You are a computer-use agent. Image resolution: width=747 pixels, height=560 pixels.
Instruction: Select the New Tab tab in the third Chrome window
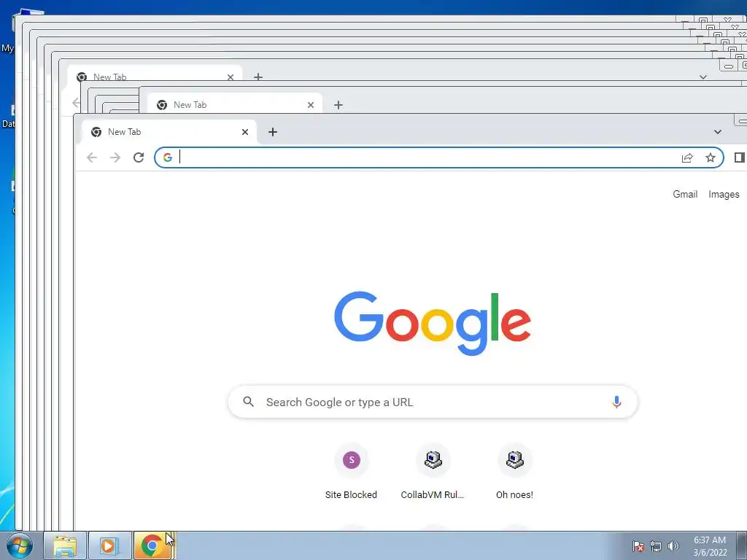click(x=155, y=75)
